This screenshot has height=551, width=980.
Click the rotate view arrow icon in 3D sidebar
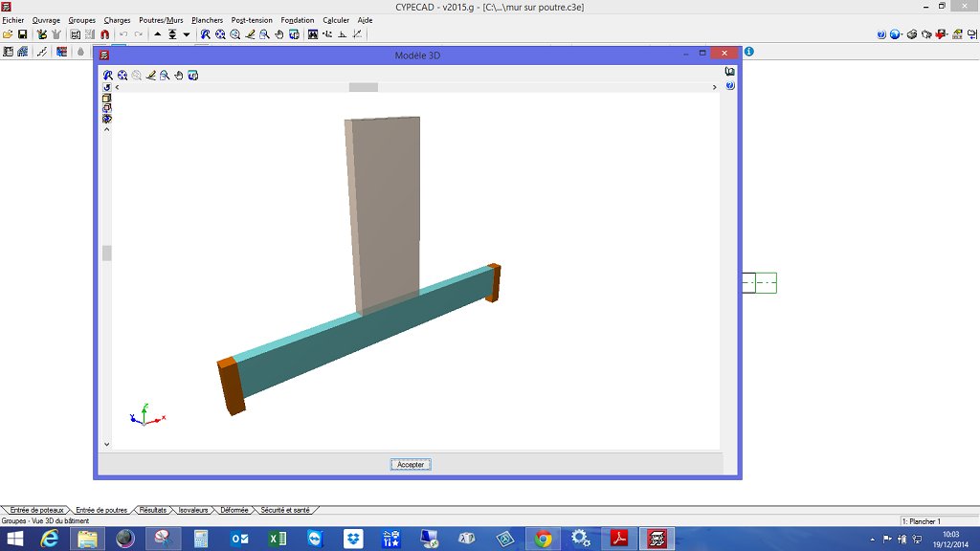pos(107,87)
